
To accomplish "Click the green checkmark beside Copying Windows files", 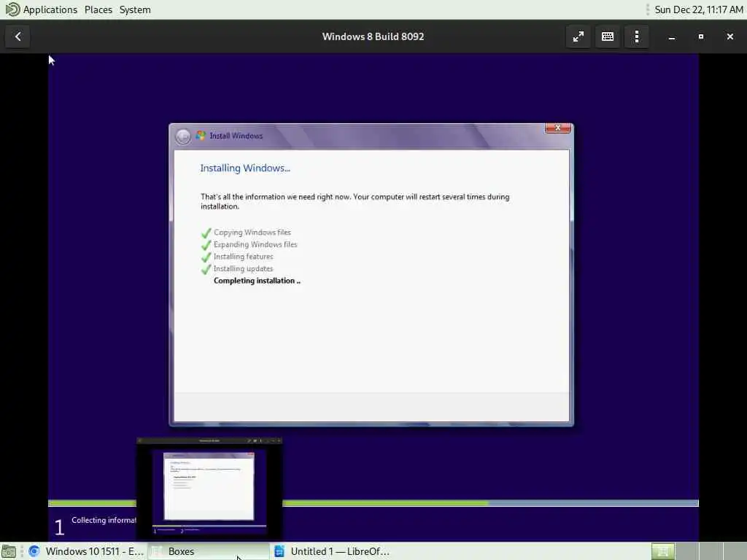I will [x=206, y=233].
